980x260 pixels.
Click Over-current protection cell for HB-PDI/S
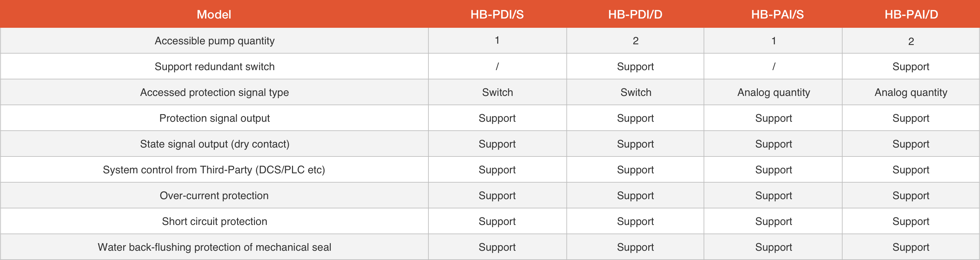coord(497,195)
